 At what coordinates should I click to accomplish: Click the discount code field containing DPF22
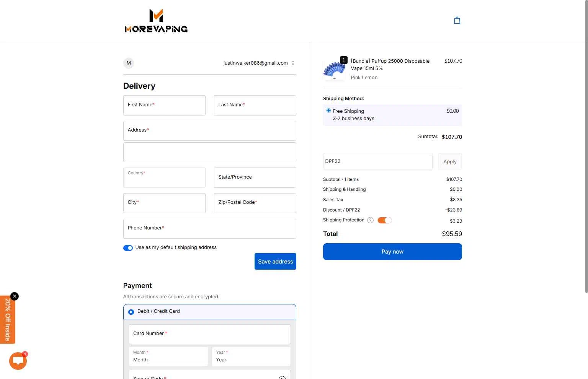click(377, 161)
